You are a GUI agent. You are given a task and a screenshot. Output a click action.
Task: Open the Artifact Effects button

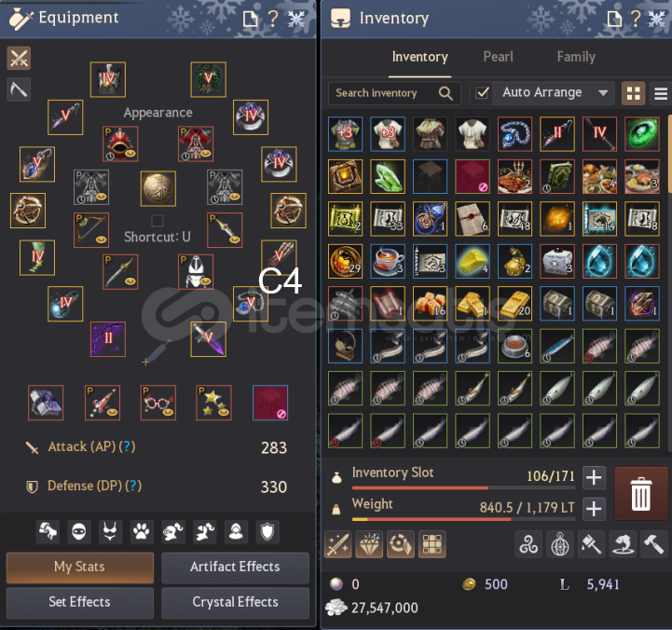[235, 567]
